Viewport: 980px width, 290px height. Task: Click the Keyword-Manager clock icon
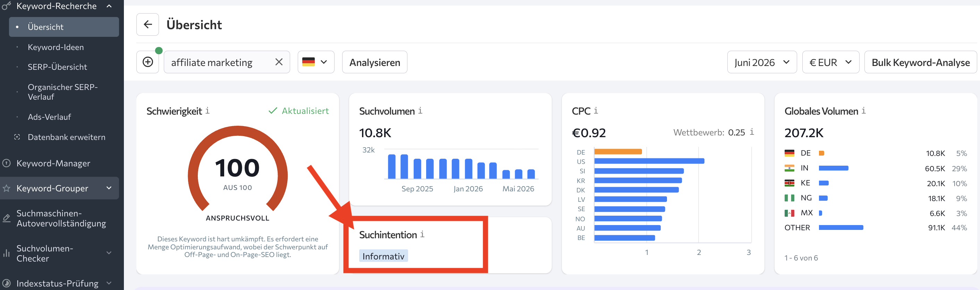[x=7, y=163]
